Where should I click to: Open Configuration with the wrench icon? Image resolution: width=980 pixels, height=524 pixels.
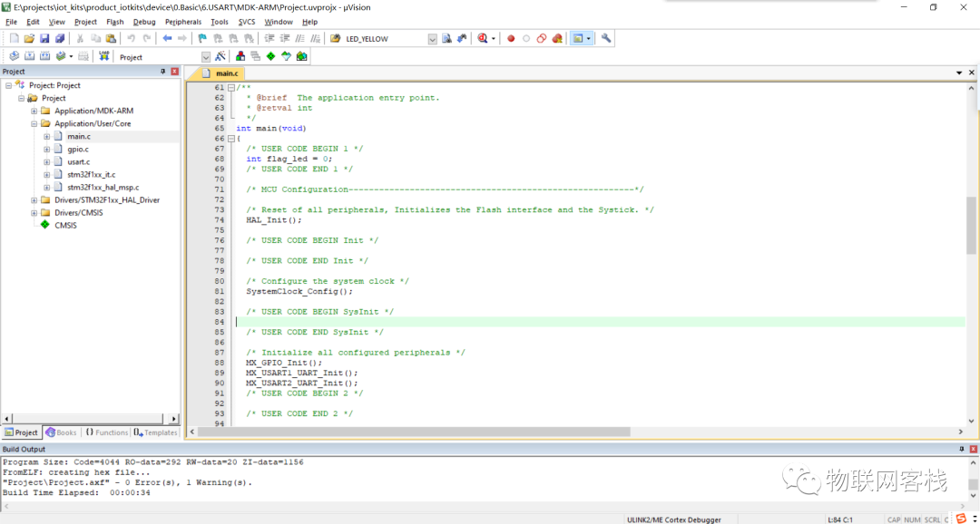(x=606, y=38)
